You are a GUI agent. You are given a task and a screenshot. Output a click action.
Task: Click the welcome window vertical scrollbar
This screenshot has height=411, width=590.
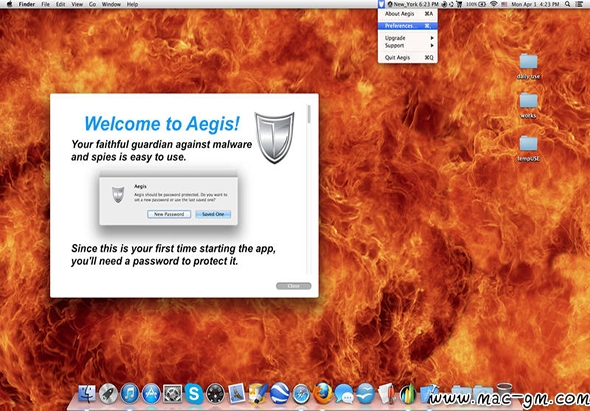coord(309,188)
